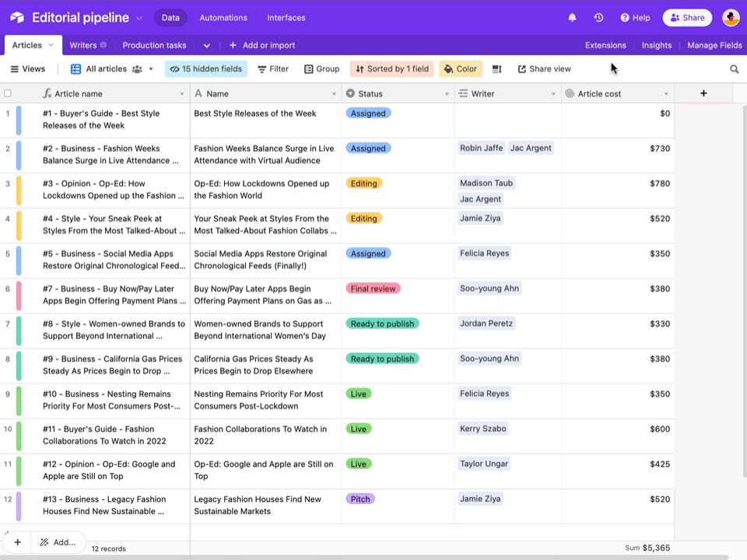Toggle the select all rows checkbox
The height and width of the screenshot is (560, 747).
click(x=8, y=93)
